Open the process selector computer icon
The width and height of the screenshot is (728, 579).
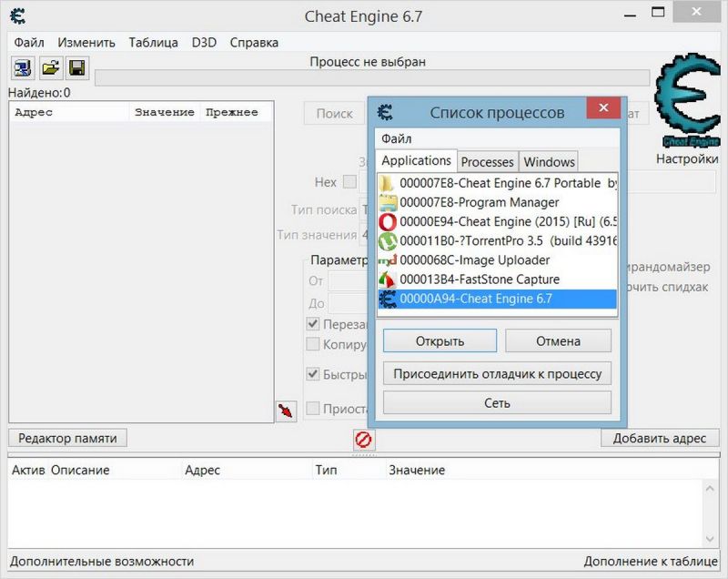pyautogui.click(x=22, y=68)
